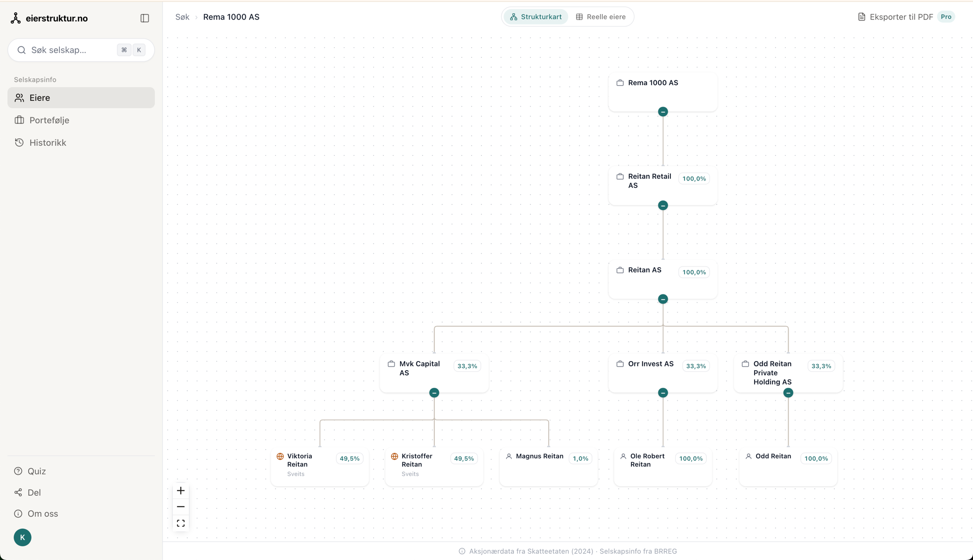The width and height of the screenshot is (973, 560).
Task: Click person icon beside Ole Robert Reitan
Action: 623,456
